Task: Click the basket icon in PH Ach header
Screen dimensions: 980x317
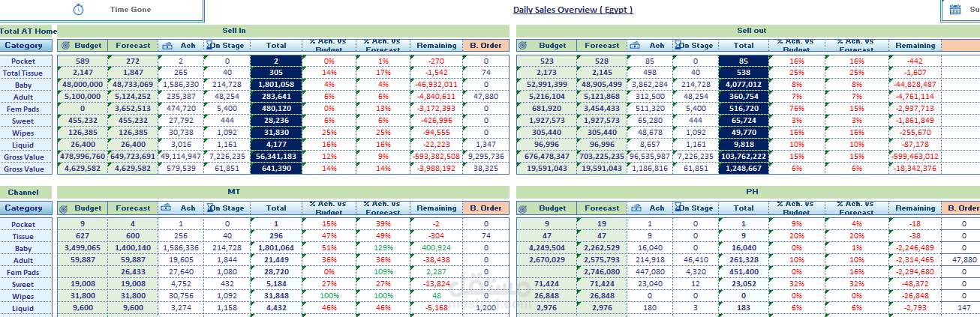Action: pos(634,208)
